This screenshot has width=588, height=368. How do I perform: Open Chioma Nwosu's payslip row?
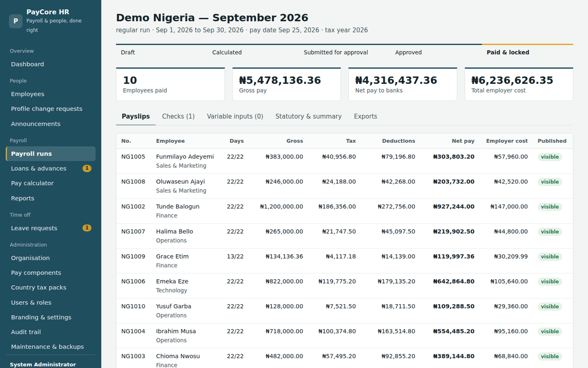[344, 358]
